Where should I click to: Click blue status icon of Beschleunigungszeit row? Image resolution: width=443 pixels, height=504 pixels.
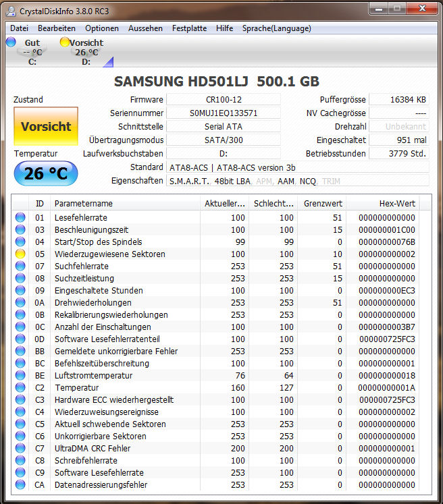(x=20, y=229)
